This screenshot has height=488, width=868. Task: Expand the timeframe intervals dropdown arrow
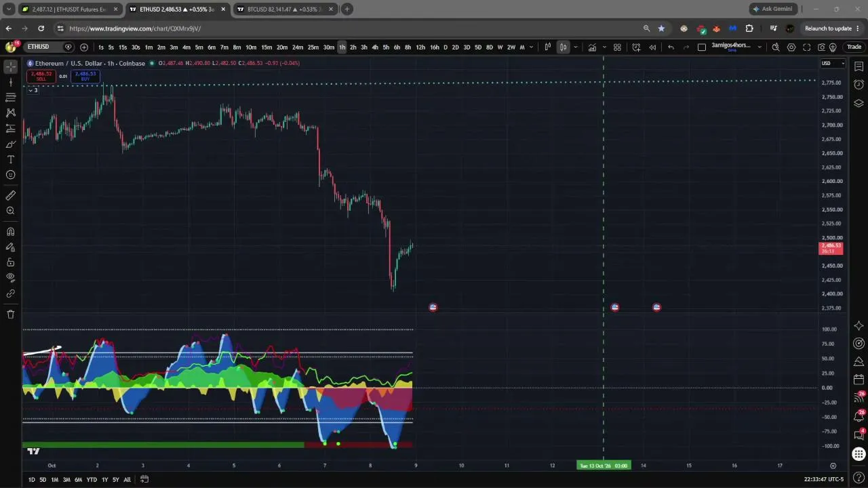530,47
